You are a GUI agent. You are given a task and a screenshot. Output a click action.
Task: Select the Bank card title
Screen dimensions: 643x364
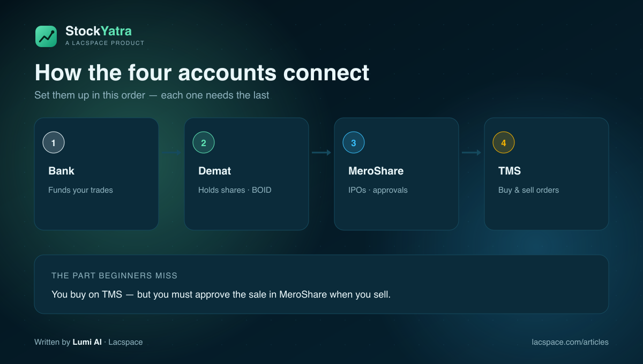61,171
